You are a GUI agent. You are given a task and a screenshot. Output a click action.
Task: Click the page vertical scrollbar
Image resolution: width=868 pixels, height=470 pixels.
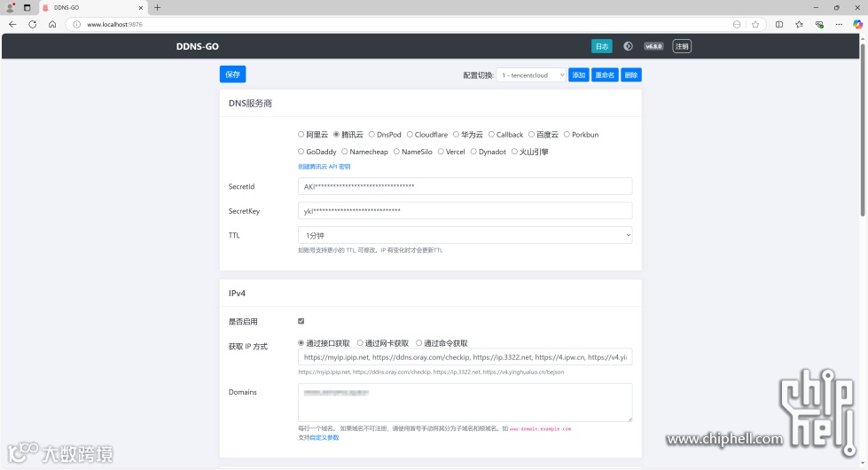[863, 129]
